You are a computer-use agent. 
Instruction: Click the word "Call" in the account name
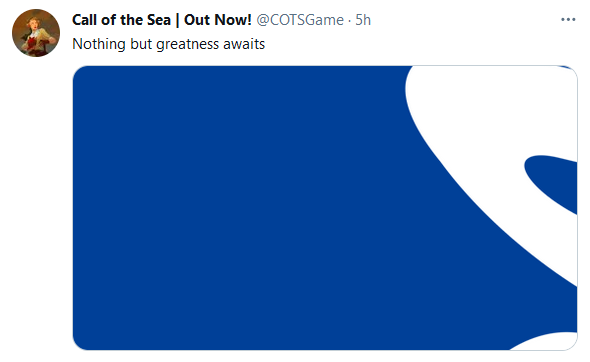[84, 20]
